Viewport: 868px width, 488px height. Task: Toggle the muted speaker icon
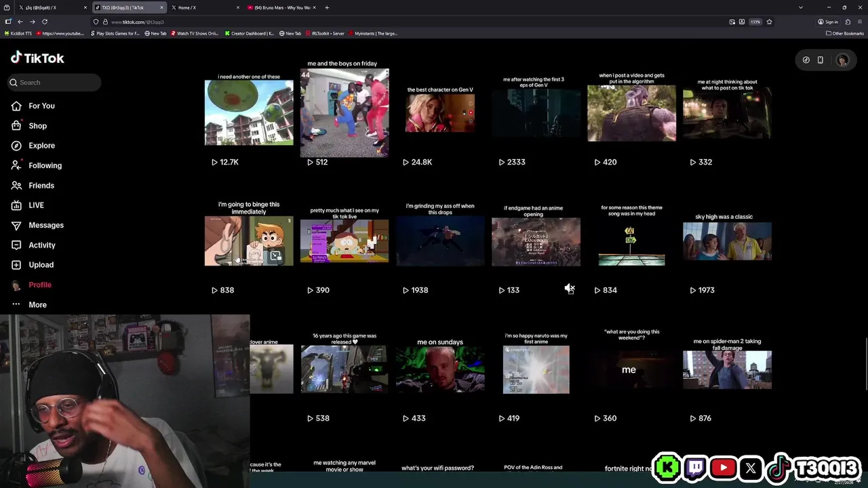570,289
